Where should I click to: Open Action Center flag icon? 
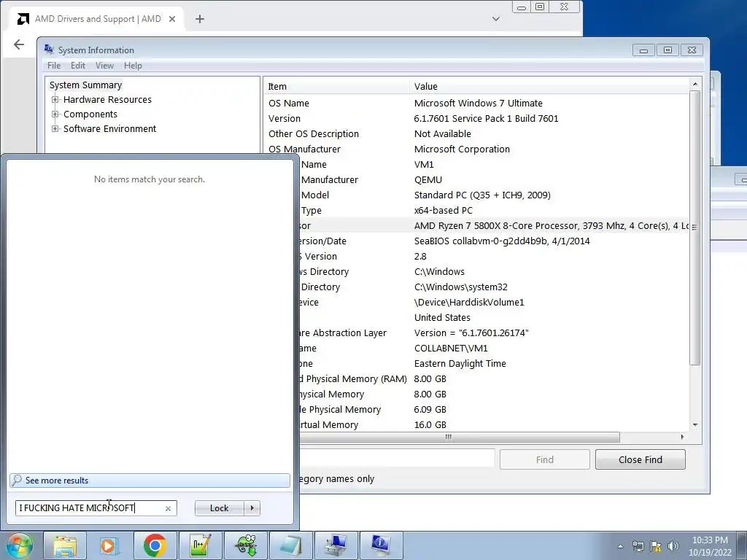point(656,547)
